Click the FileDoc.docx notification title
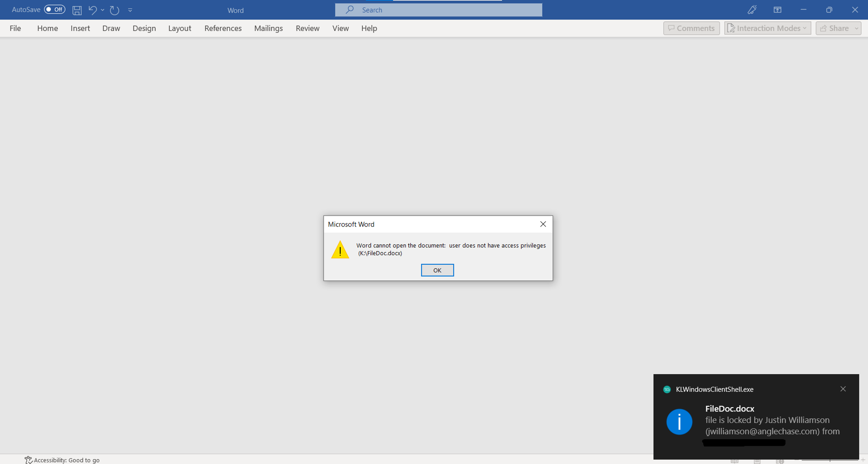868x464 pixels. [x=730, y=408]
